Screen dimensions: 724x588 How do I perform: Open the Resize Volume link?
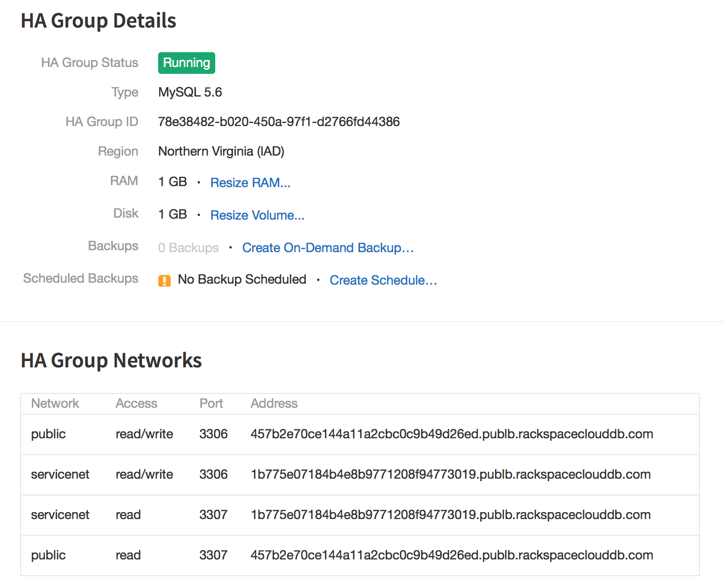(x=257, y=215)
